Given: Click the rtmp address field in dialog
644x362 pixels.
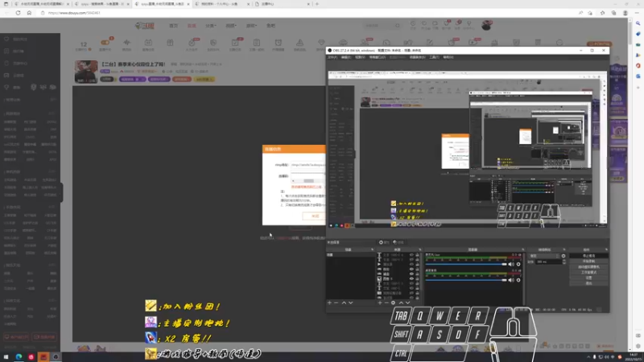Looking at the screenshot, I should (x=308, y=165).
